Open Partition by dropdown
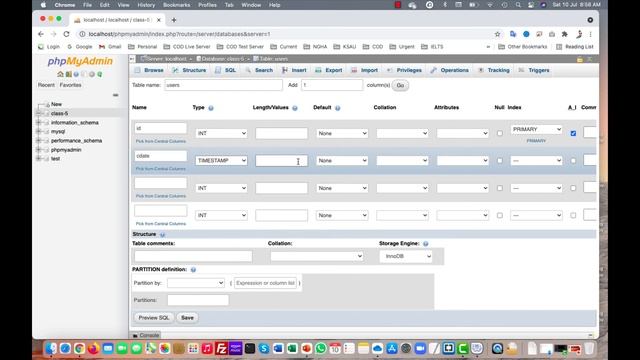The image size is (640, 360). click(x=196, y=283)
